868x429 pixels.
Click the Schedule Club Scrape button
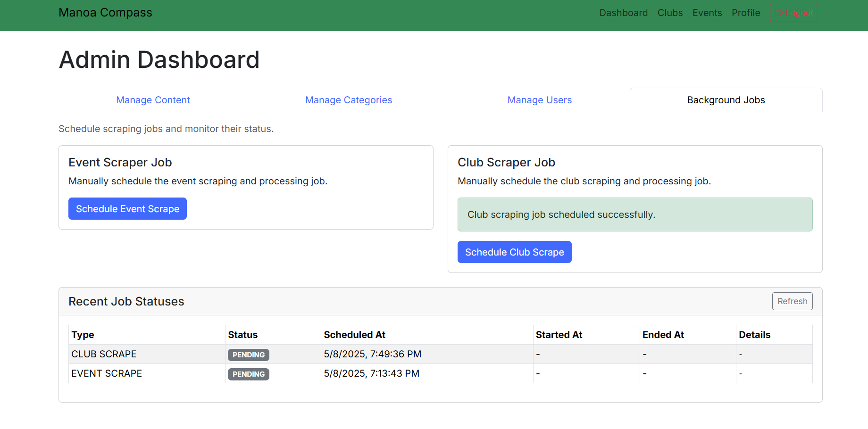[x=514, y=252]
